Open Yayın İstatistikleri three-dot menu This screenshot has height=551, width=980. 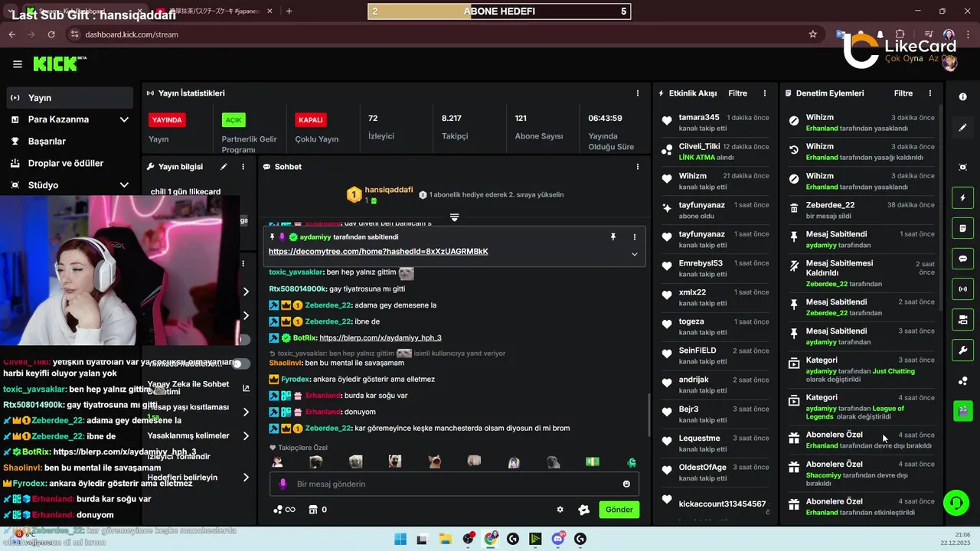637,93
